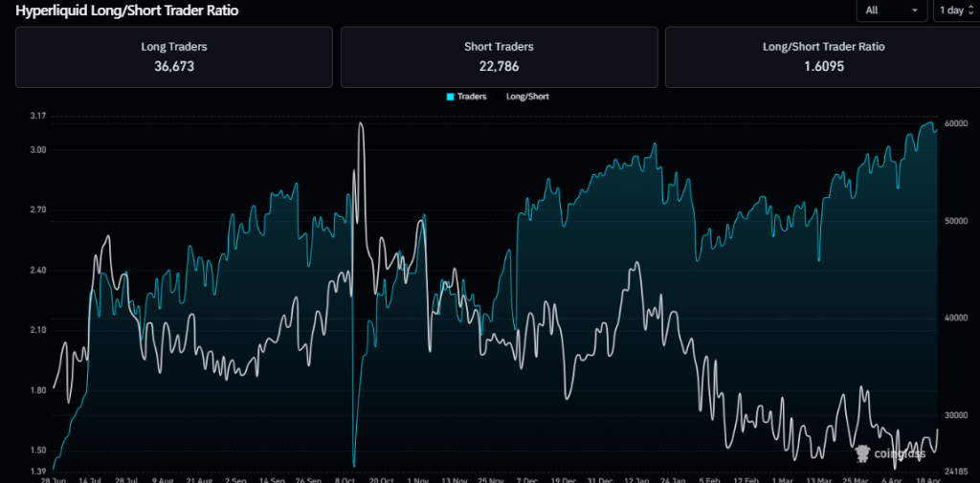Open the "All" range dropdown

(x=892, y=10)
